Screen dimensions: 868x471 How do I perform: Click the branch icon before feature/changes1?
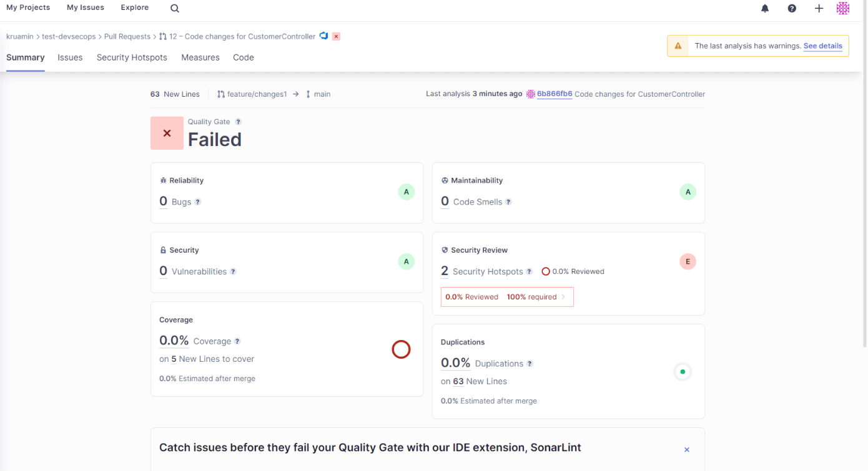(x=221, y=94)
